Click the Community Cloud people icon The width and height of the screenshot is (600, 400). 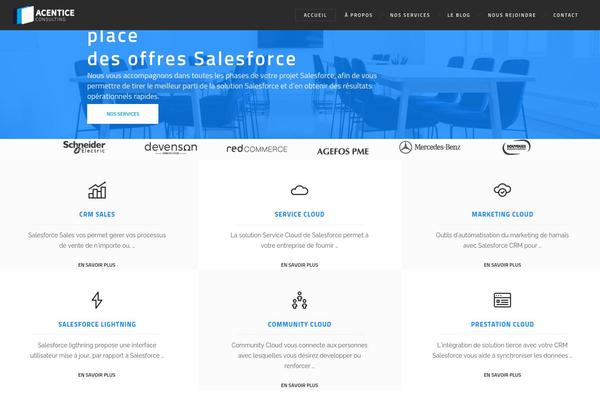[300, 300]
